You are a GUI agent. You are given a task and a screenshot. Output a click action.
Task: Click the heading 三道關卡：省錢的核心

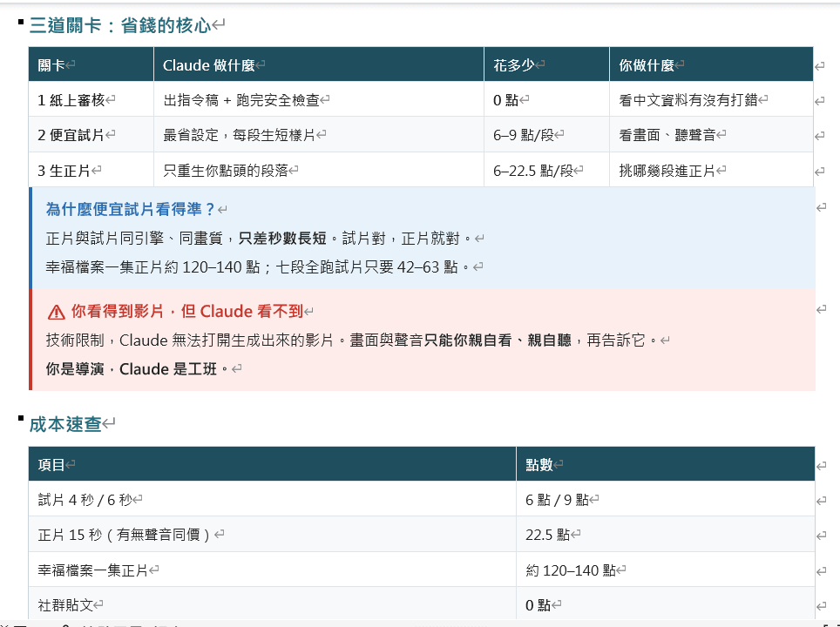[x=120, y=25]
